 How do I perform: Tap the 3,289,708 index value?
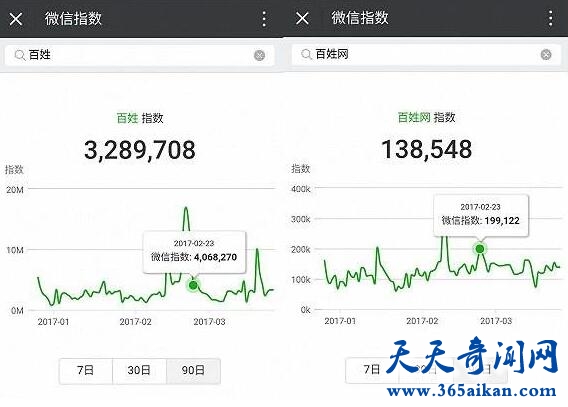[x=140, y=150]
